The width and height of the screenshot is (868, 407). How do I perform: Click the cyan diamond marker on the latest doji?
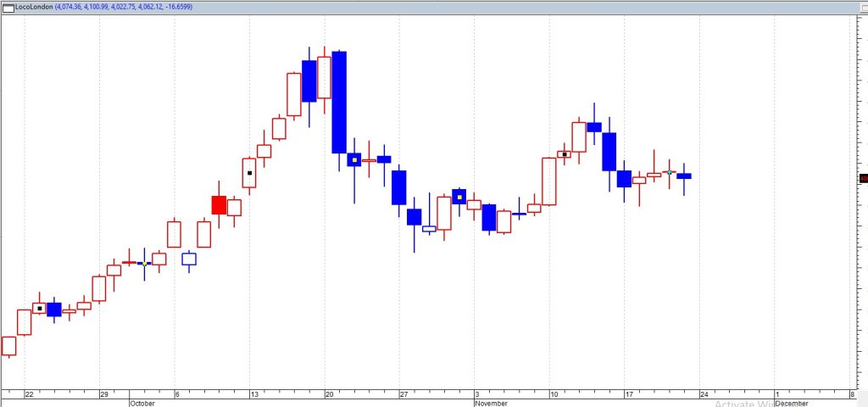point(670,173)
